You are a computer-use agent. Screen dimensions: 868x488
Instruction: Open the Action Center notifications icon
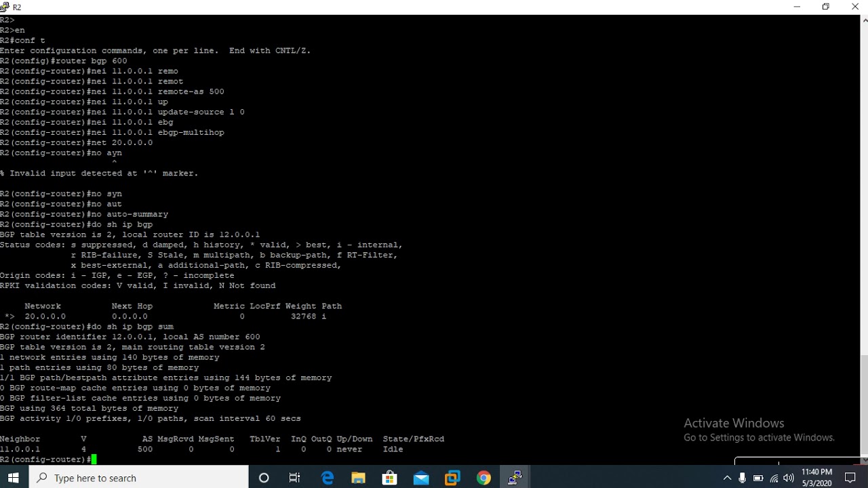[850, 478]
